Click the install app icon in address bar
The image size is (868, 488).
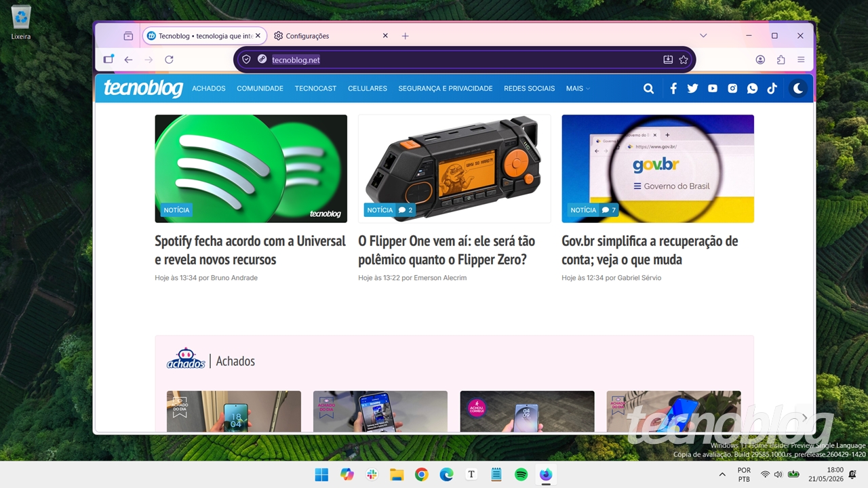[x=668, y=60]
